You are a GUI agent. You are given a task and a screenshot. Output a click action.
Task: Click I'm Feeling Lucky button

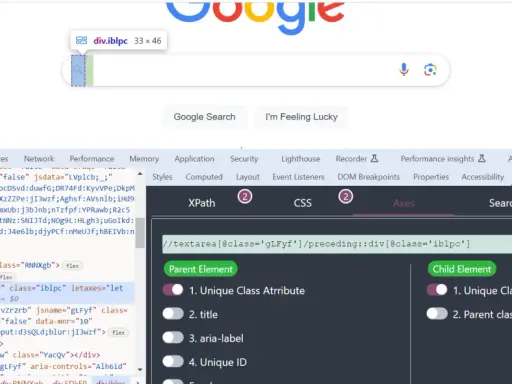(x=301, y=117)
